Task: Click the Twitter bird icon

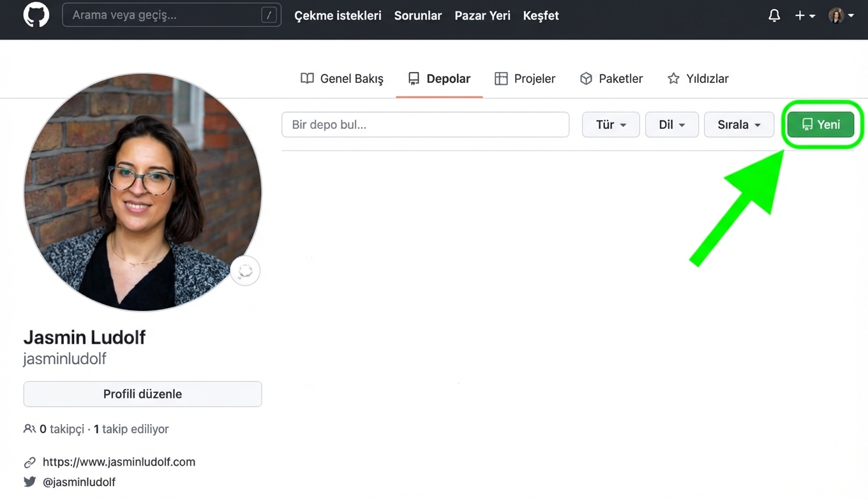Action: [29, 482]
